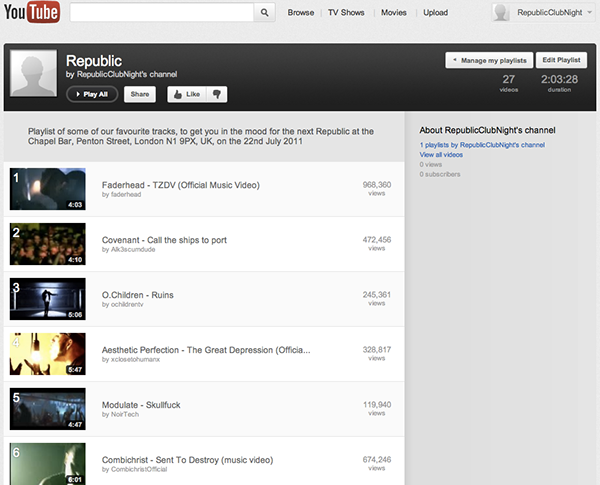The width and height of the screenshot is (600, 485).
Task: Click Manage my playlists button
Action: pyautogui.click(x=489, y=60)
